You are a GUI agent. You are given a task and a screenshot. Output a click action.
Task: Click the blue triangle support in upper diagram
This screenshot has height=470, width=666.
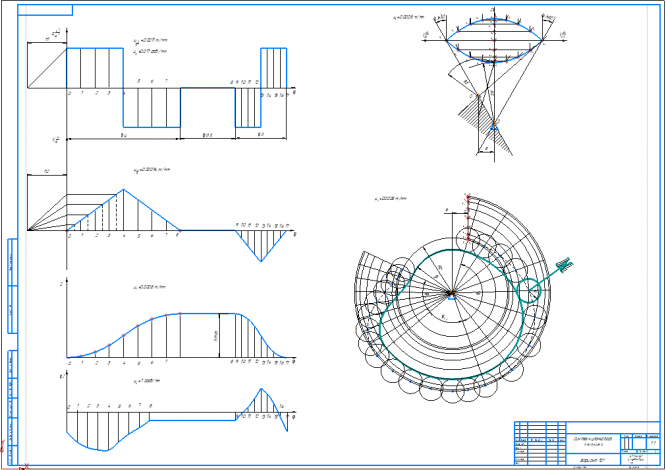(x=494, y=126)
